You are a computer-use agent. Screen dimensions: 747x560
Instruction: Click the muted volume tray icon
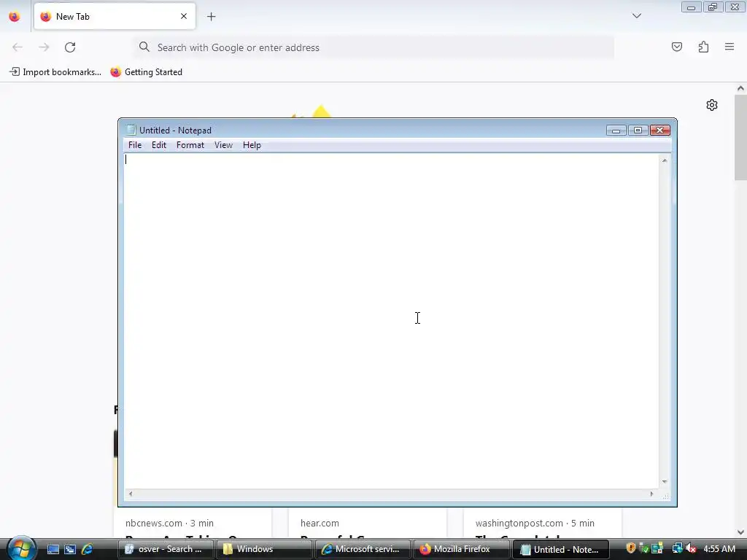[x=691, y=548]
